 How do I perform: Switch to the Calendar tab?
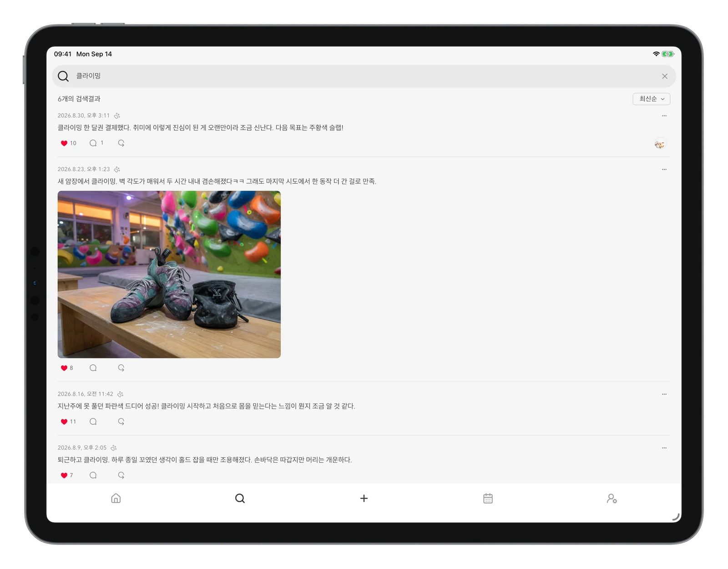[x=488, y=499]
